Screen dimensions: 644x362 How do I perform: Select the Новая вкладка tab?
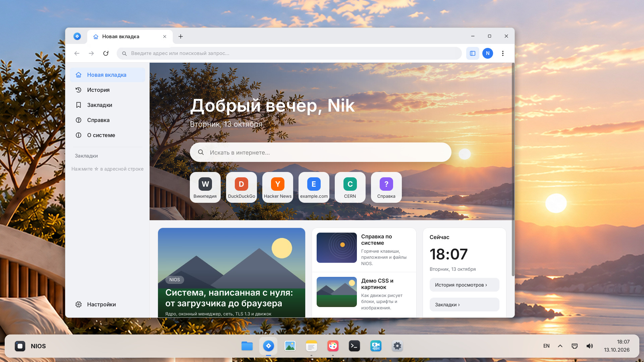130,37
